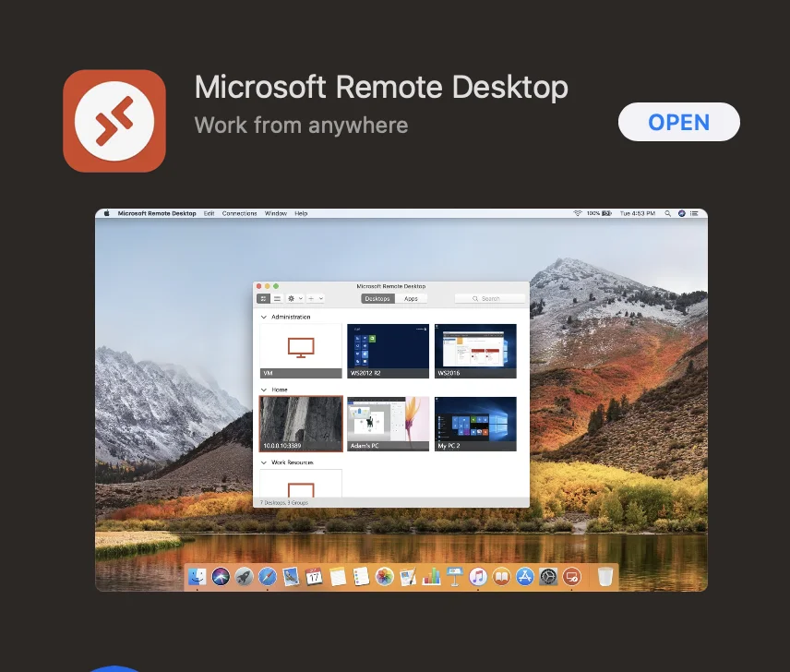Open iTunes music note icon in Dock

tap(478, 576)
